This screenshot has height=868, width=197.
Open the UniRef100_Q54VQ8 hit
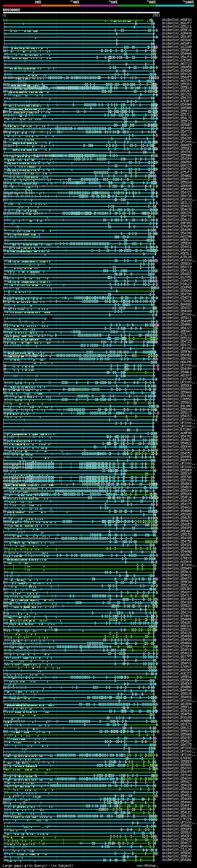[x=177, y=128]
